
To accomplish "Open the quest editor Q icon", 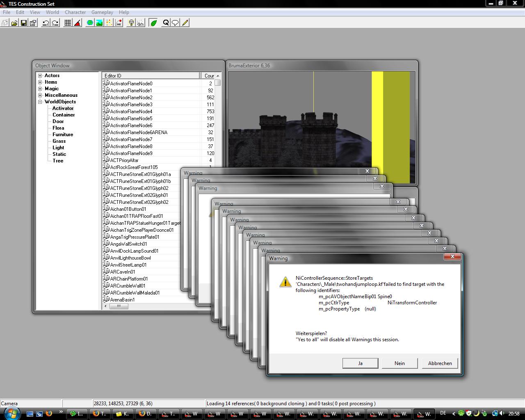I will click(166, 23).
